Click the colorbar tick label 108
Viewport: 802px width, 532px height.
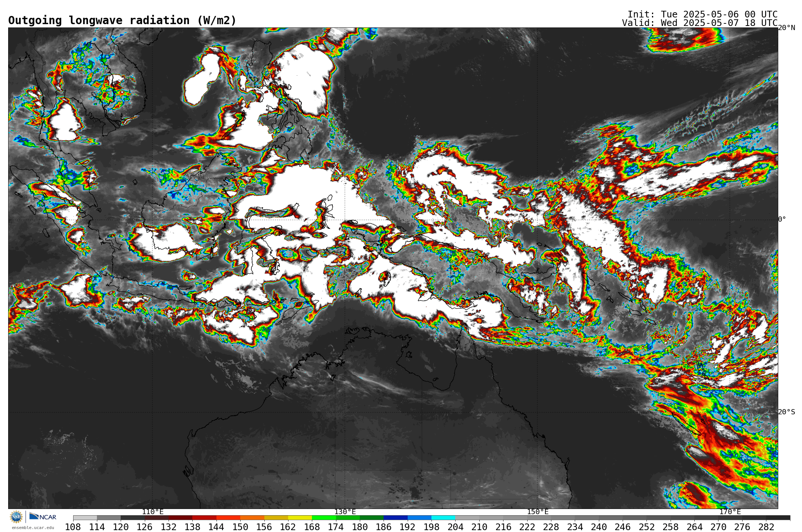[x=73, y=527]
